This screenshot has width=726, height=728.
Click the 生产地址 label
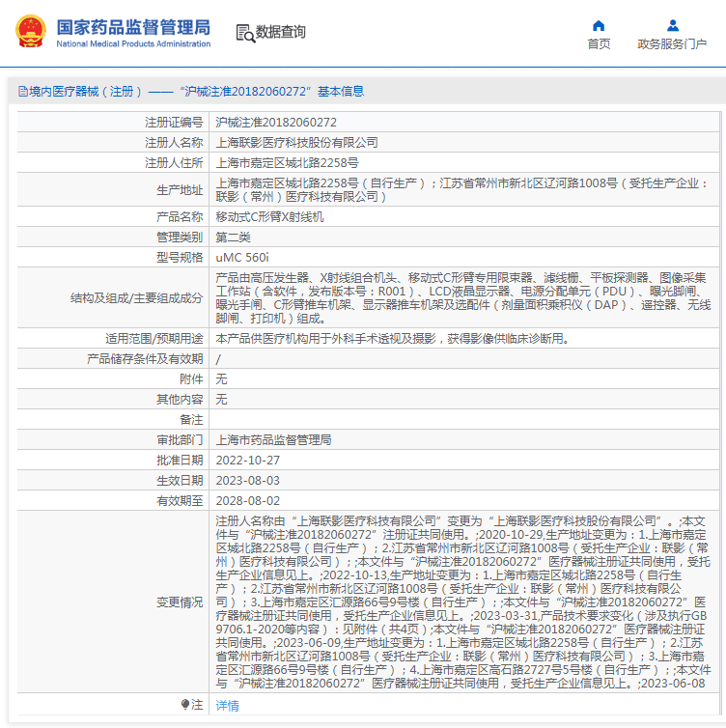click(x=180, y=190)
